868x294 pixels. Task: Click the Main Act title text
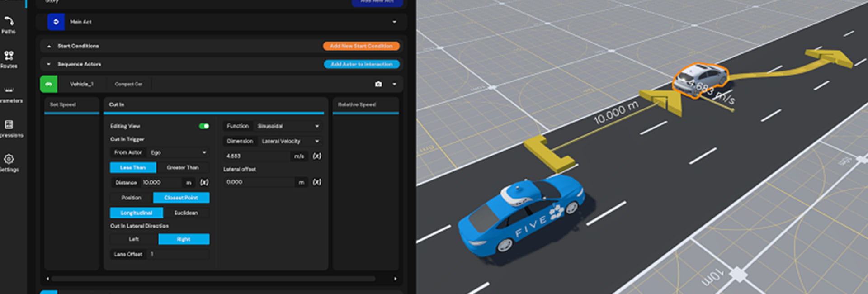pos(80,22)
